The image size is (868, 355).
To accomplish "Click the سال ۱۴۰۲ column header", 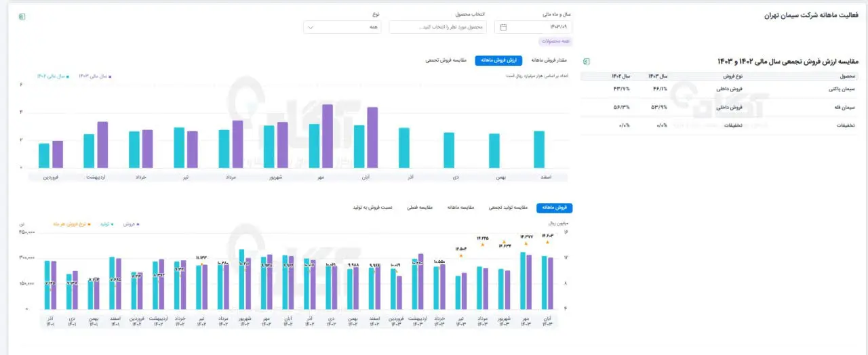I will [x=621, y=77].
